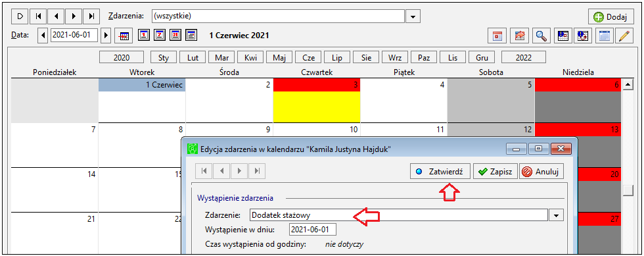Click the green Dodaj button
Screen dimensions: 644x256
610,17
